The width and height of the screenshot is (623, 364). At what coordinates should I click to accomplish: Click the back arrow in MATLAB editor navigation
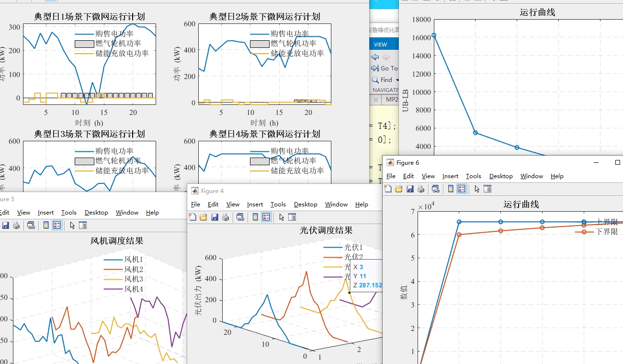tap(375, 57)
